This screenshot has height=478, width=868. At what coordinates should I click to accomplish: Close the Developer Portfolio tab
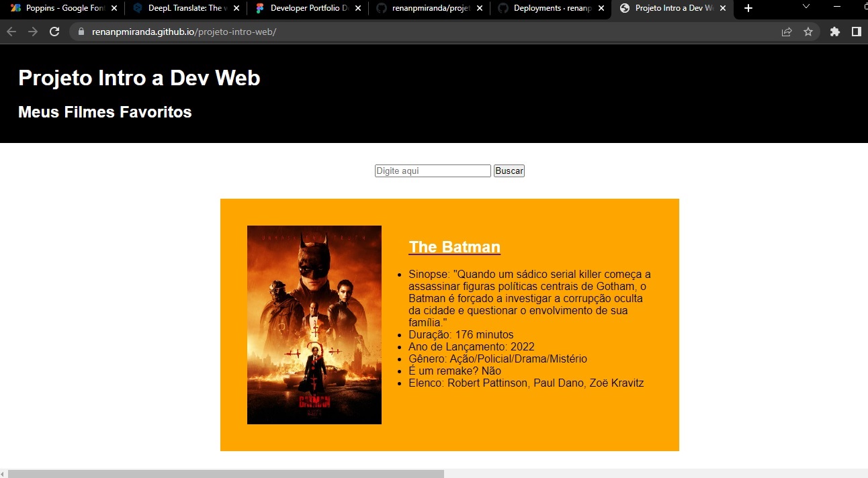pyautogui.click(x=357, y=8)
